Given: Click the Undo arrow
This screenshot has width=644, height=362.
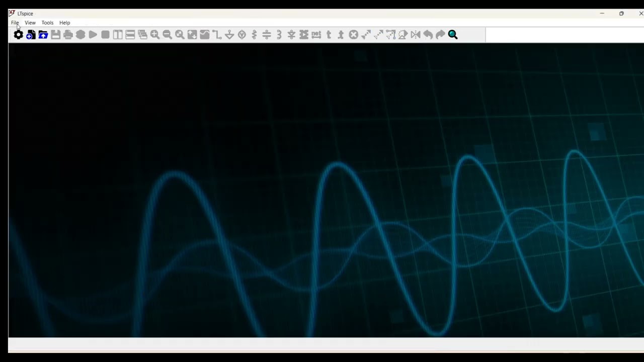Looking at the screenshot, I should click(428, 35).
